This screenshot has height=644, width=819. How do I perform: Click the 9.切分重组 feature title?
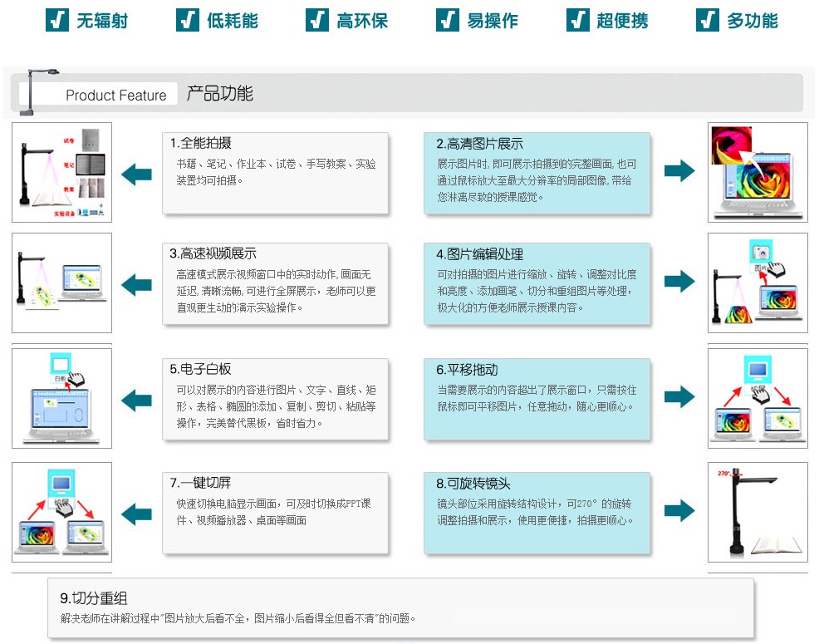click(94, 598)
